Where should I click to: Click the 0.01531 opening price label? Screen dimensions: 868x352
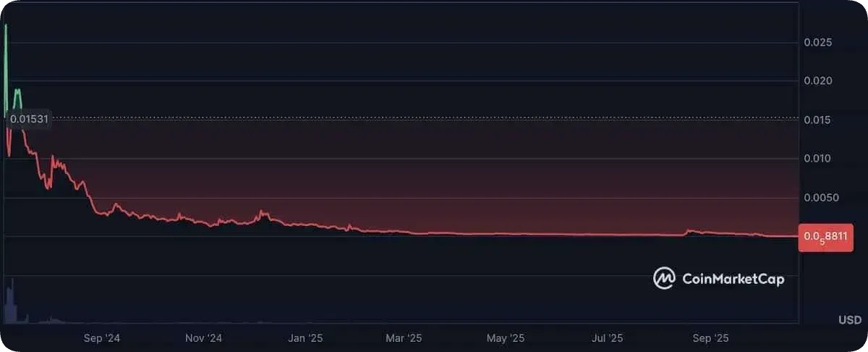tap(30, 120)
